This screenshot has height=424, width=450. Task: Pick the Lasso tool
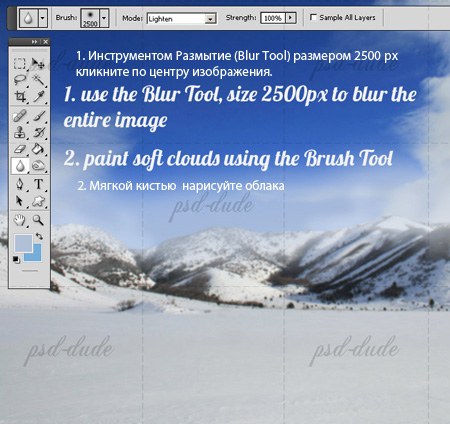point(20,80)
